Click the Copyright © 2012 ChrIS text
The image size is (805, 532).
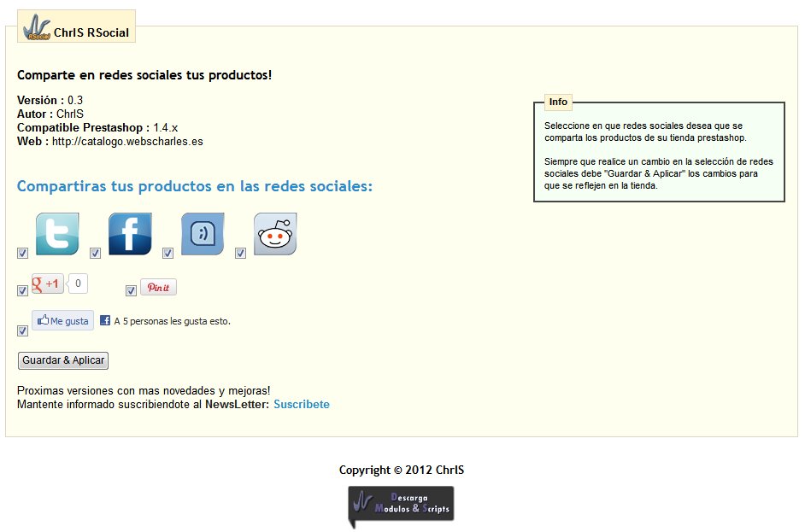pos(402,470)
